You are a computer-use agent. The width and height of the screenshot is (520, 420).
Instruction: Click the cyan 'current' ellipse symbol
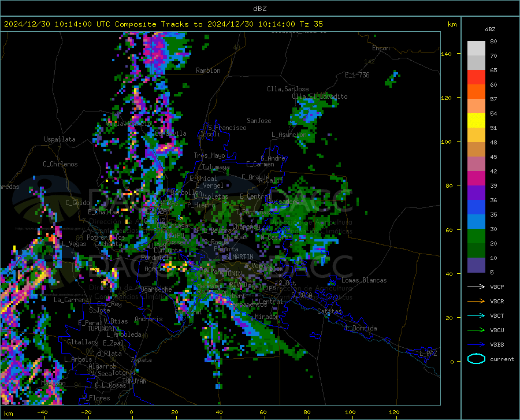pyautogui.click(x=476, y=359)
